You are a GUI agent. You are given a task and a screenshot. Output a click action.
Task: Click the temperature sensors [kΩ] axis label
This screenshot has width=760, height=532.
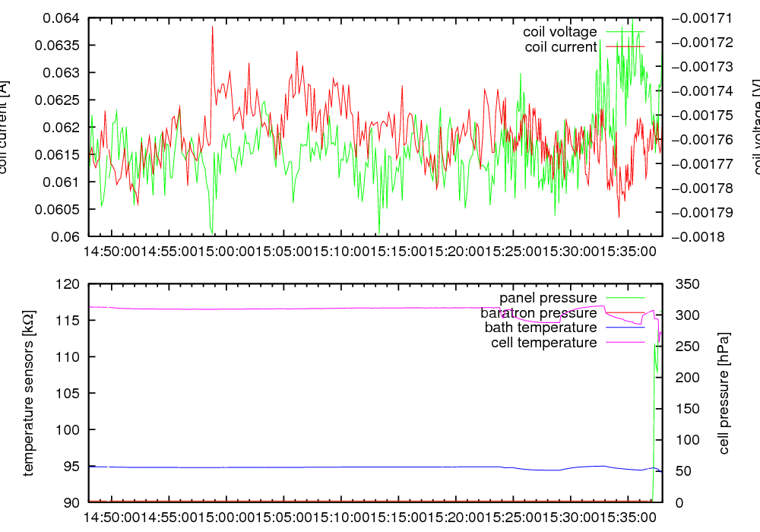coord(29,393)
